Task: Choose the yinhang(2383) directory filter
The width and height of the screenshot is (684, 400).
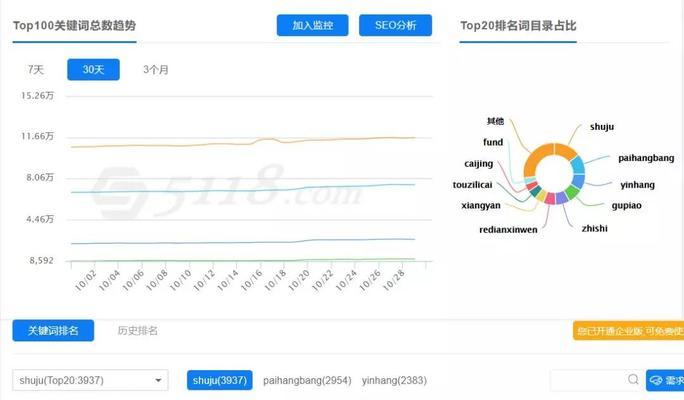Action: 394,380
